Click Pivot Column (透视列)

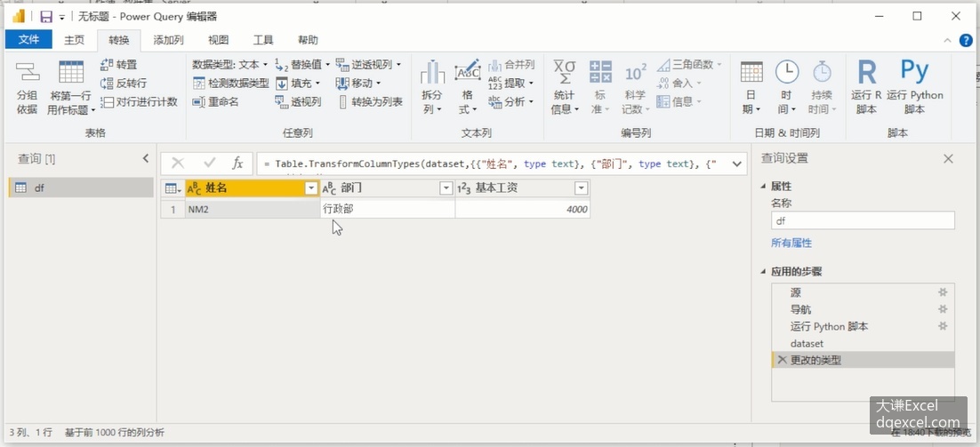298,102
